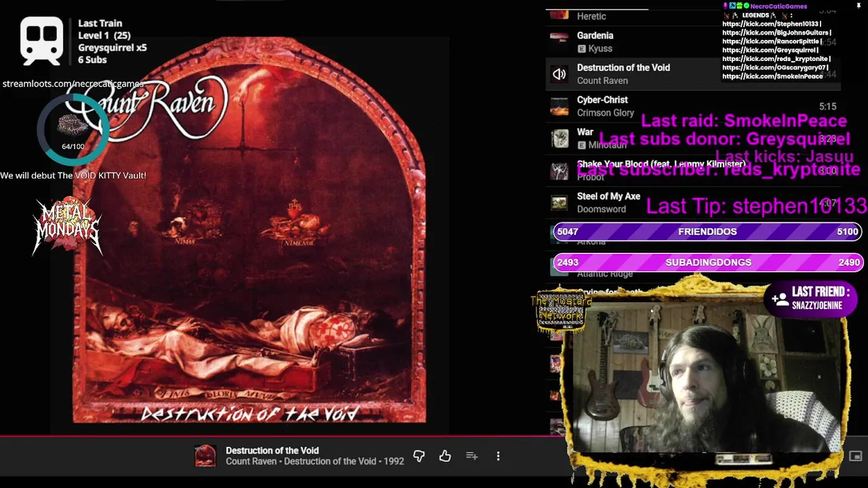Click the small album thumbnail in player bar

(205, 455)
